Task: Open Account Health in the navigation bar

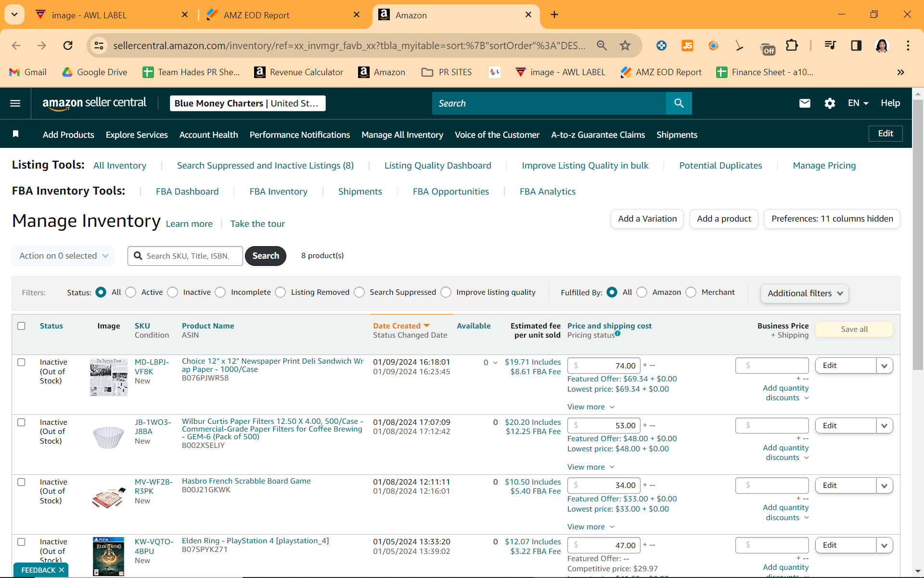Action: (209, 135)
